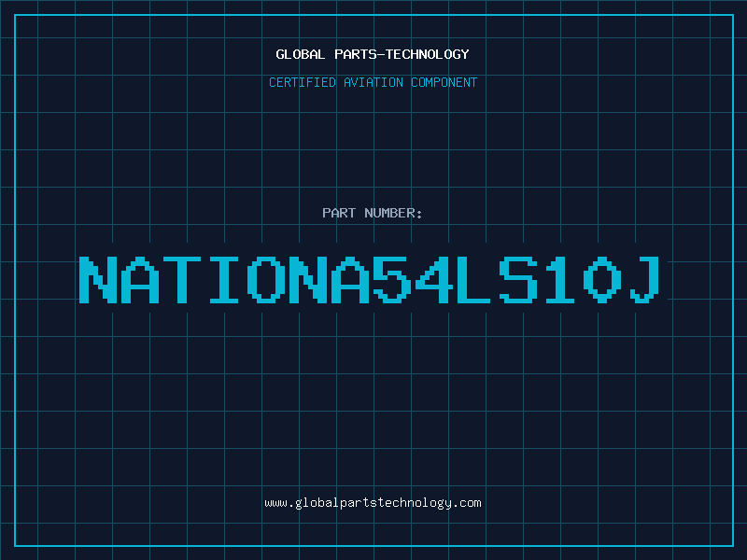
Task: Open the www.globalpartstechnology.com link
Action: click(x=373, y=503)
